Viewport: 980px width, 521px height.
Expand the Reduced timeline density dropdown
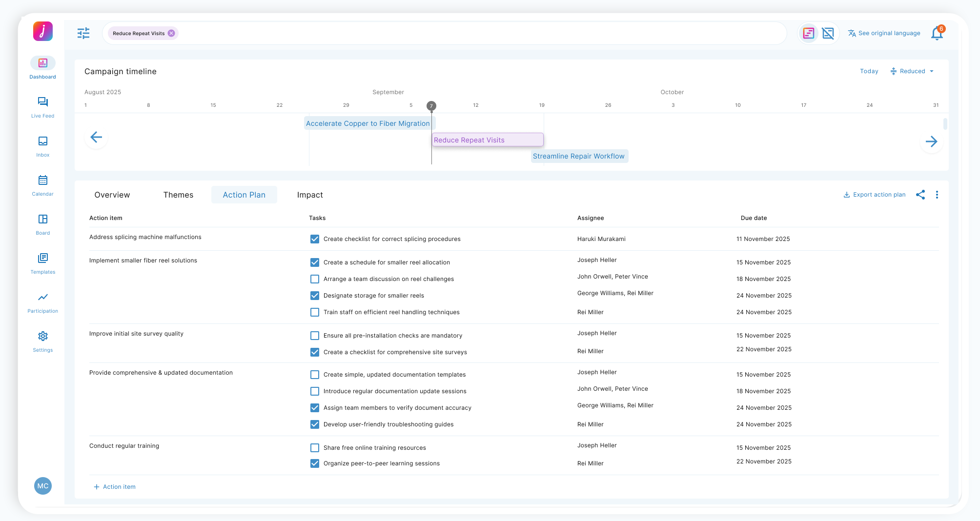tap(912, 71)
